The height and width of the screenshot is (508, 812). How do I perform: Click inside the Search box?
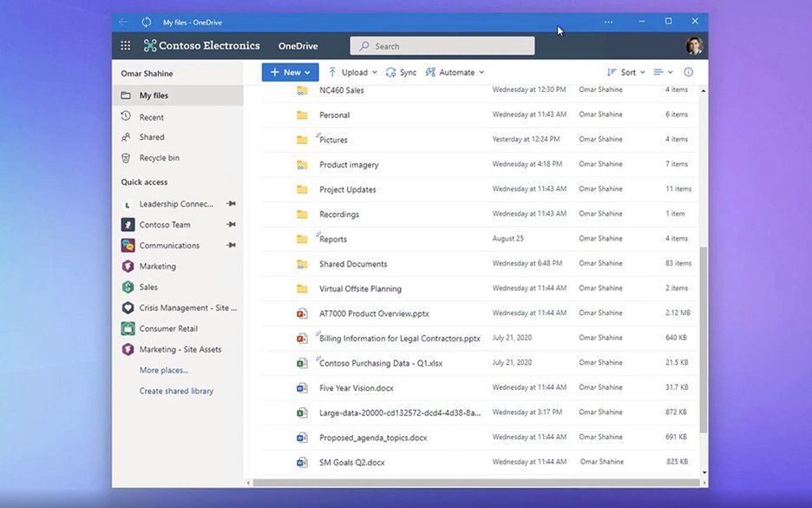pyautogui.click(x=441, y=45)
